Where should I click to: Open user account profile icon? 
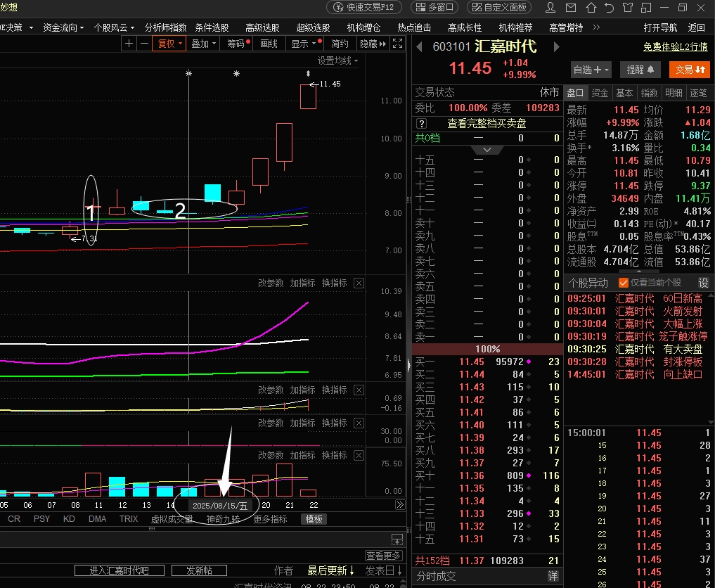pos(550,7)
